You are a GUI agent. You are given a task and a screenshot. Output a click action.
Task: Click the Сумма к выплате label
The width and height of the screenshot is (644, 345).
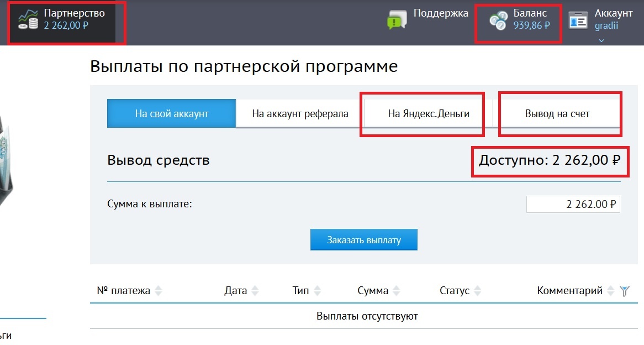pos(150,204)
